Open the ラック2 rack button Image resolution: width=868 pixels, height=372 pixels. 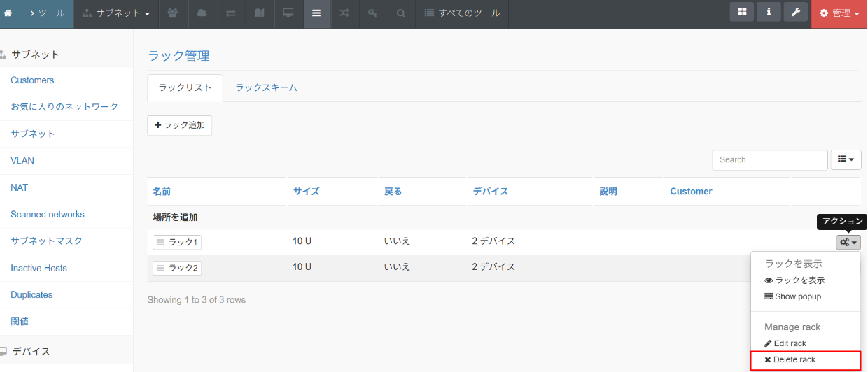pyautogui.click(x=177, y=268)
